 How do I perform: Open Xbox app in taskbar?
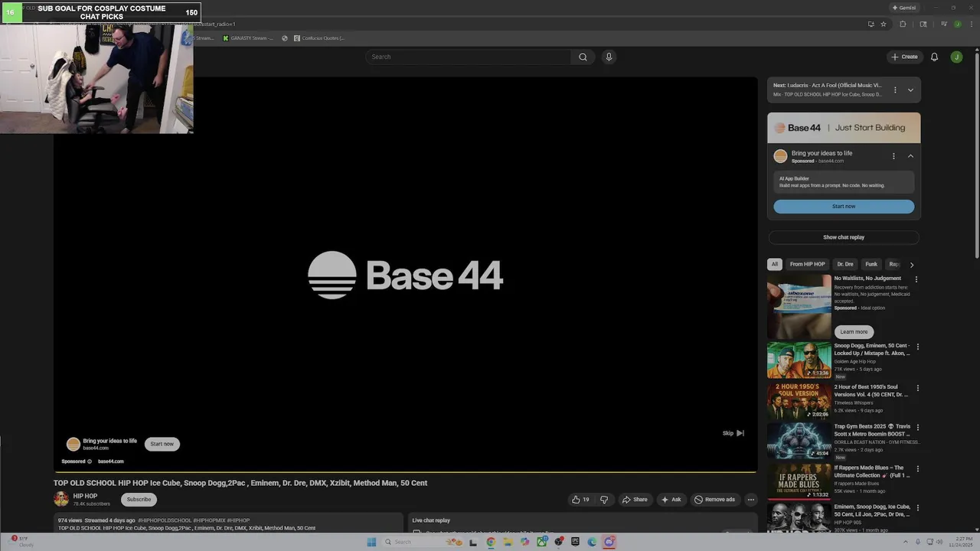(x=541, y=542)
